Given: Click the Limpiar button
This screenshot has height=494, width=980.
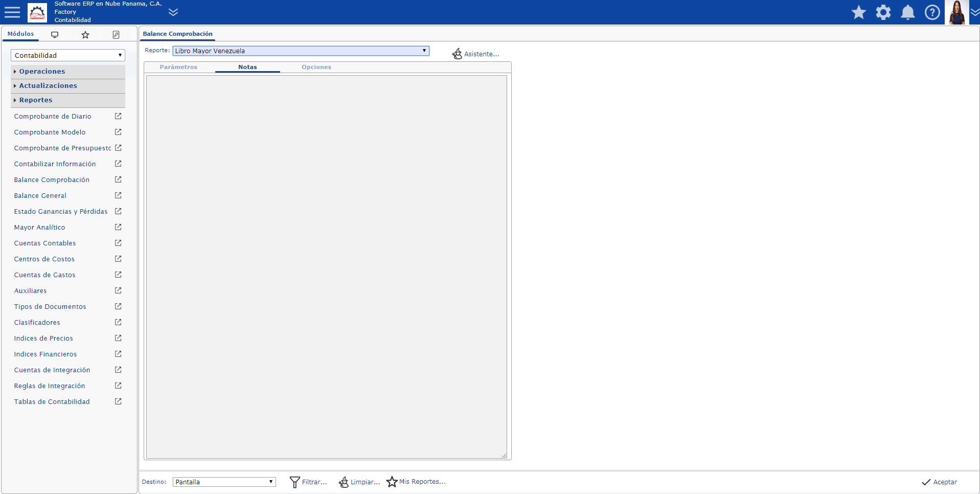Looking at the screenshot, I should [x=359, y=482].
